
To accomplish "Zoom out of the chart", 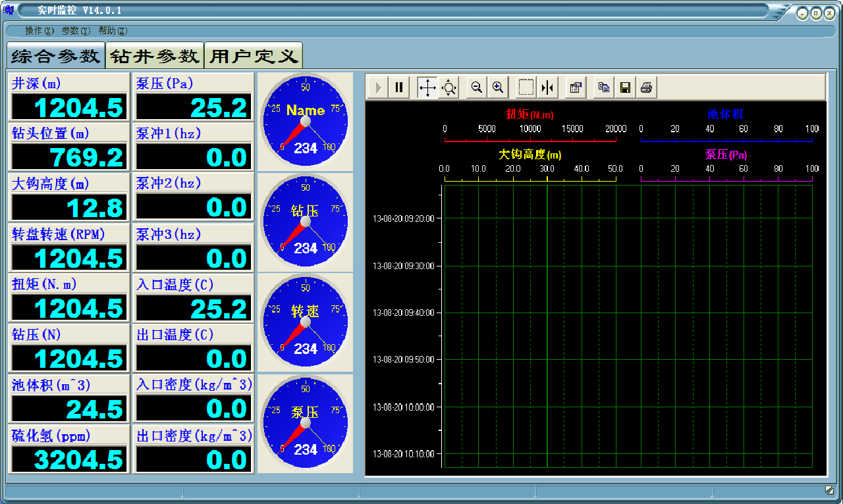I will click(477, 88).
